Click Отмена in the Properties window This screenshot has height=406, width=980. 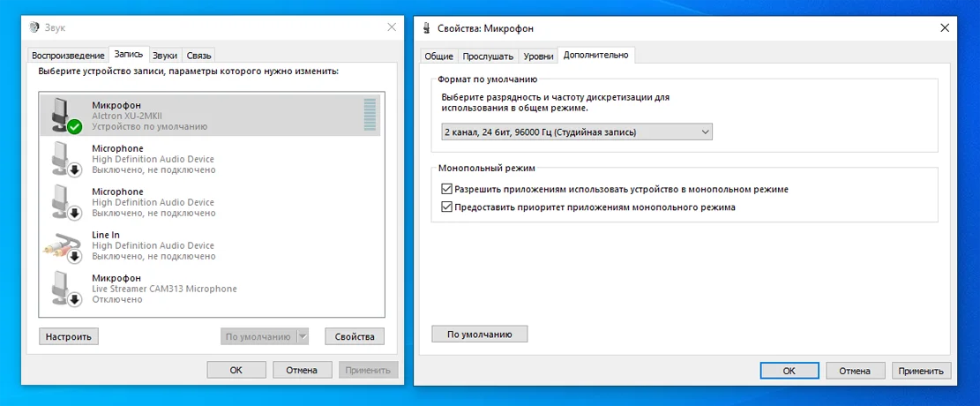[855, 371]
